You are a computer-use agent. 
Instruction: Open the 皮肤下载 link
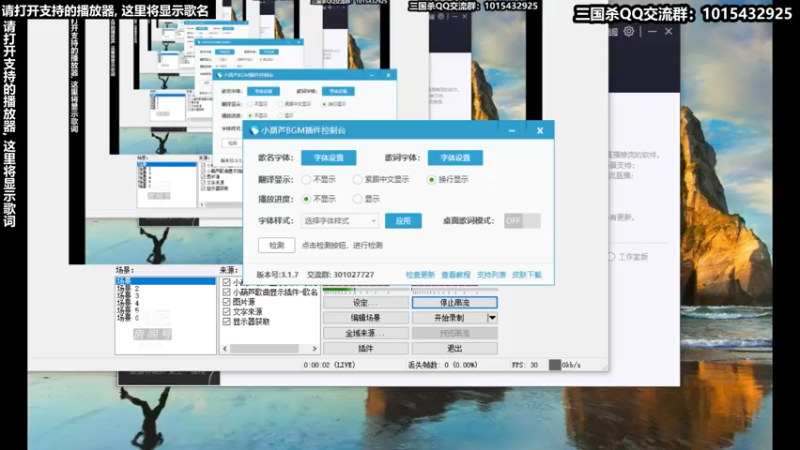[527, 274]
